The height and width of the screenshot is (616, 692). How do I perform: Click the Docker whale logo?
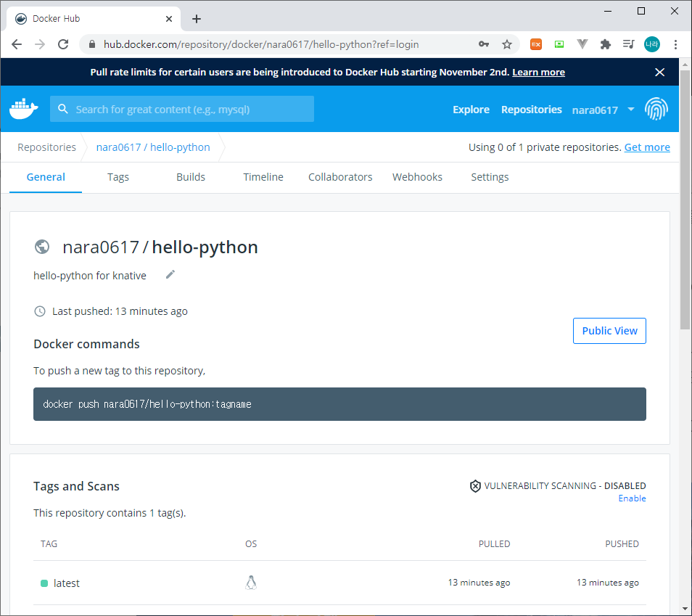24,109
